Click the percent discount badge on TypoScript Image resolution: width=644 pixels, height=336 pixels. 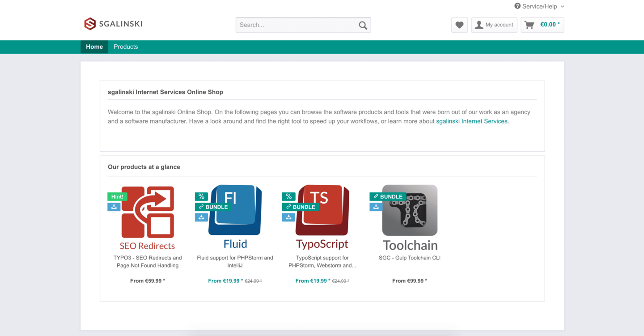[288, 196]
